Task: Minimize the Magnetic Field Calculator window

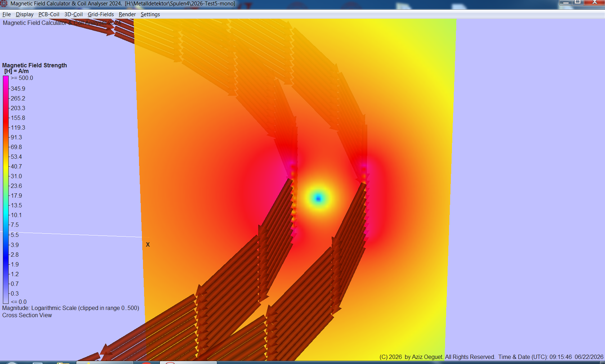Action: click(x=565, y=3)
